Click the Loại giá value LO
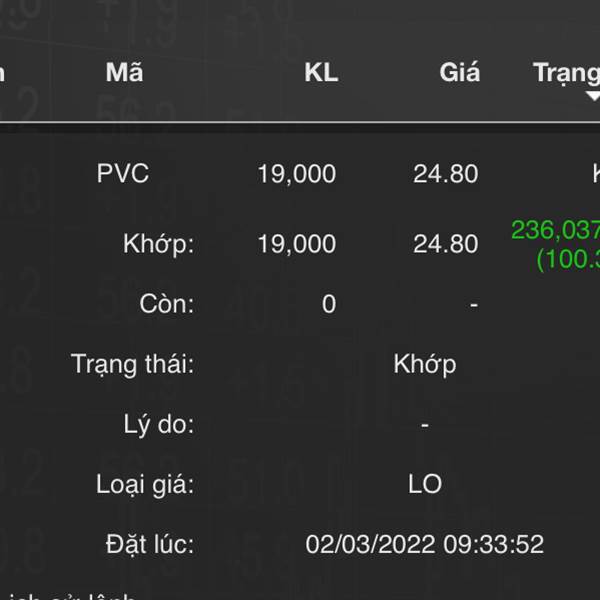 pos(425,484)
